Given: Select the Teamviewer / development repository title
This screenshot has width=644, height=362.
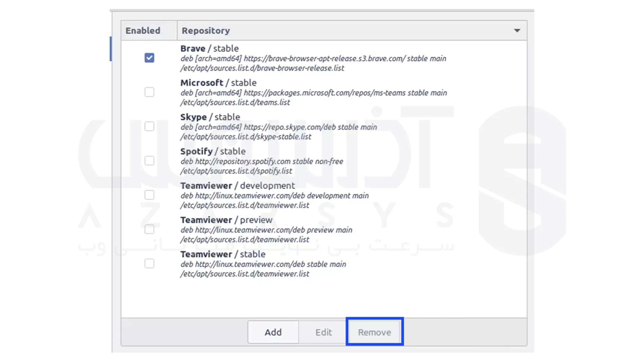Looking at the screenshot, I should tap(237, 185).
